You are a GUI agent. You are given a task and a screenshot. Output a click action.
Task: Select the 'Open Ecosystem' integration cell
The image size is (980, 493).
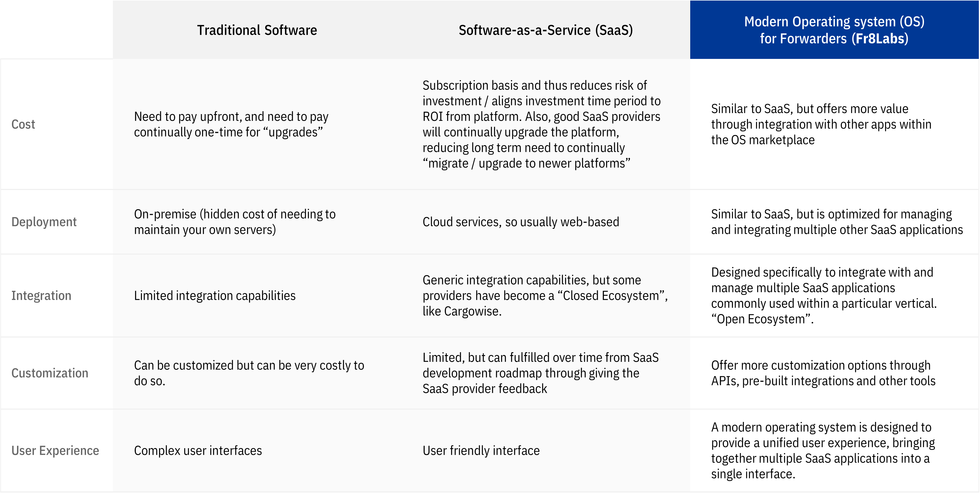click(824, 295)
